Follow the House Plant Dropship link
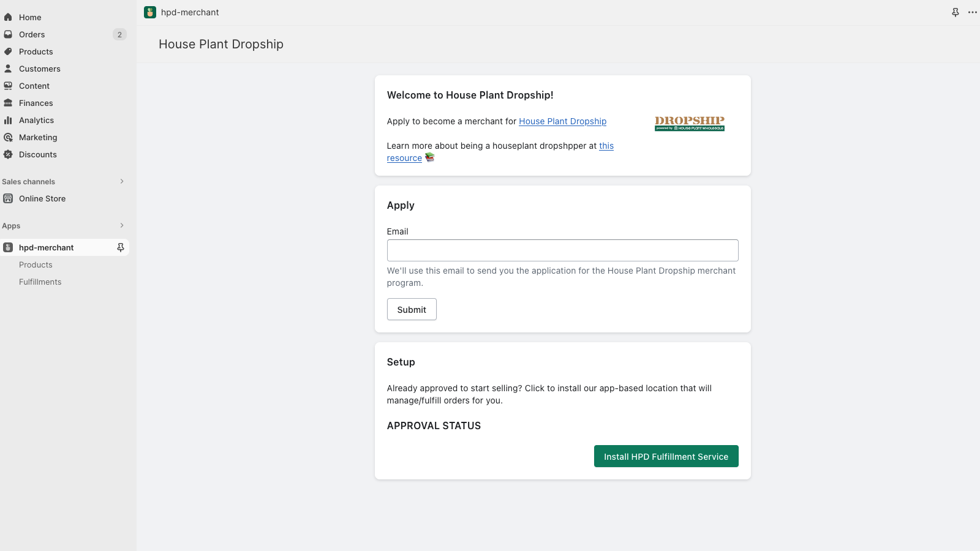The width and height of the screenshot is (980, 551). pos(563,121)
